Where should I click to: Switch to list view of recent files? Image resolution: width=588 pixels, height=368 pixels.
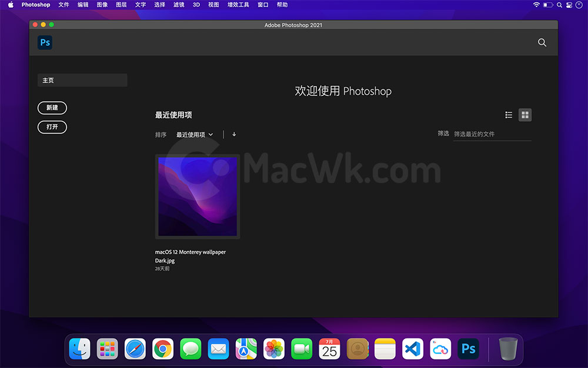pyautogui.click(x=509, y=115)
